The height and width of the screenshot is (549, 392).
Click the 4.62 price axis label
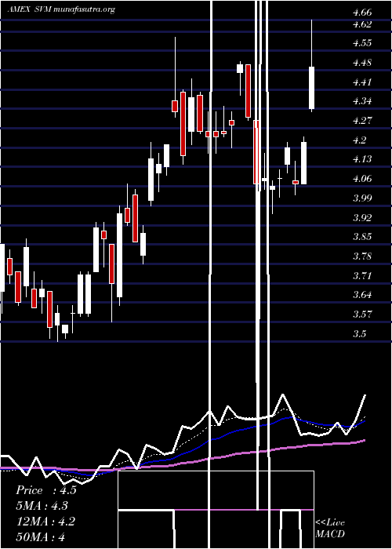point(362,24)
